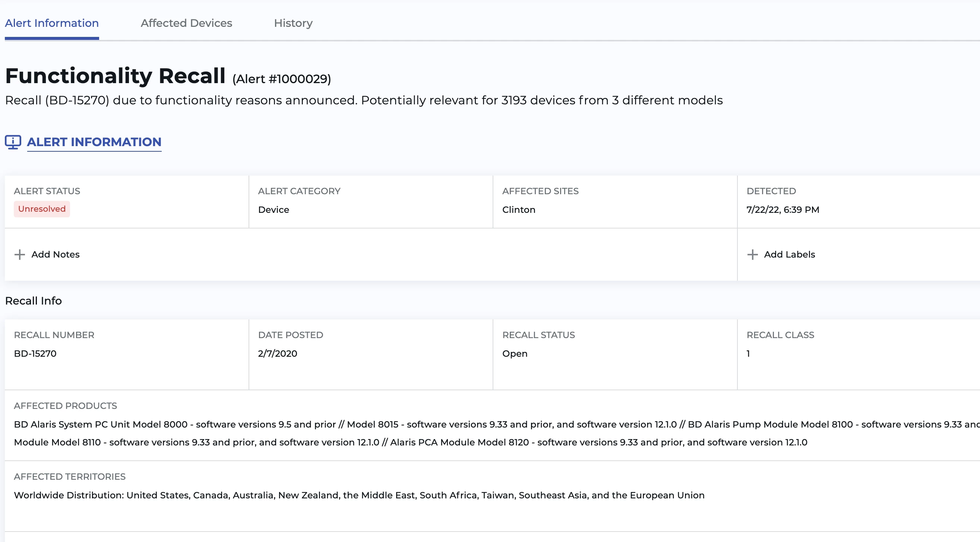Click the Worldwide Distribution territories text

pyautogui.click(x=359, y=495)
